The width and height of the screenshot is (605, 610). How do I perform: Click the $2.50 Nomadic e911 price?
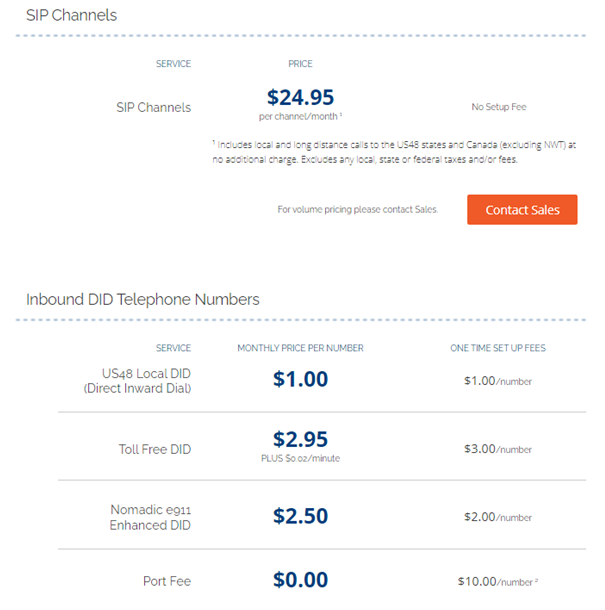[x=300, y=515]
